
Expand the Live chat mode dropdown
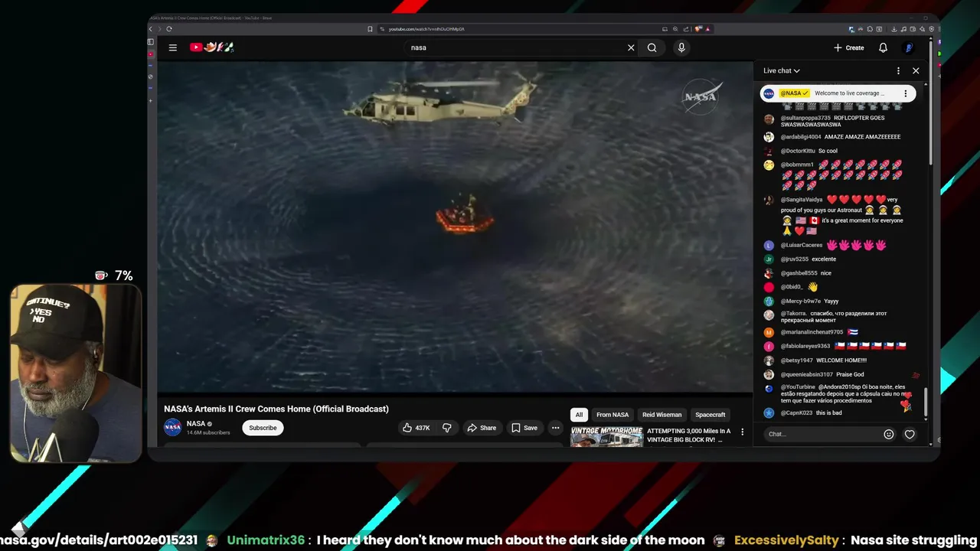coord(782,70)
